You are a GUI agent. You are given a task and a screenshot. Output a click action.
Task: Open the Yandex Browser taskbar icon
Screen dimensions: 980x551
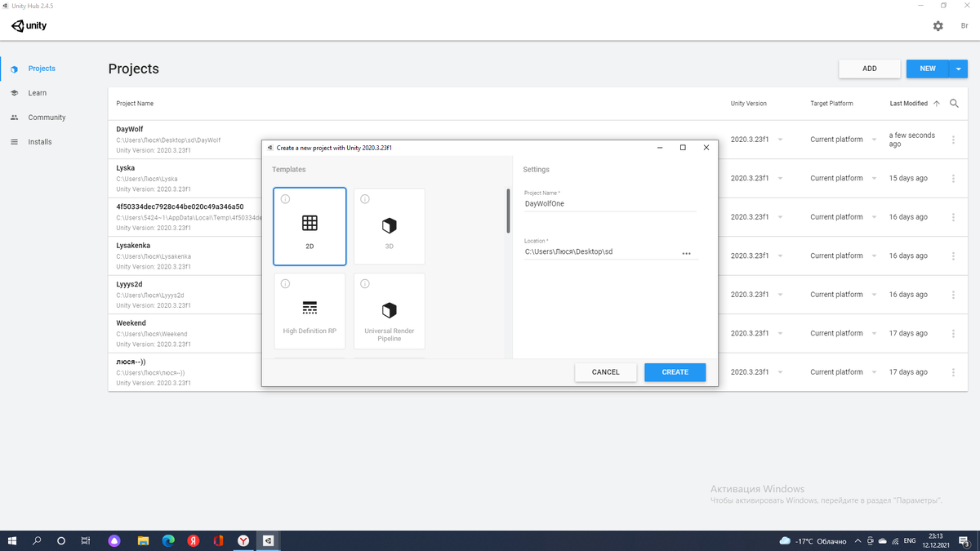pyautogui.click(x=243, y=540)
